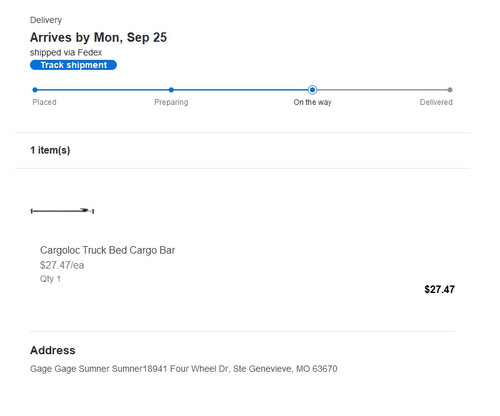The height and width of the screenshot is (416, 500).
Task: Click the 1 item(s) header
Action: pyautogui.click(x=50, y=150)
